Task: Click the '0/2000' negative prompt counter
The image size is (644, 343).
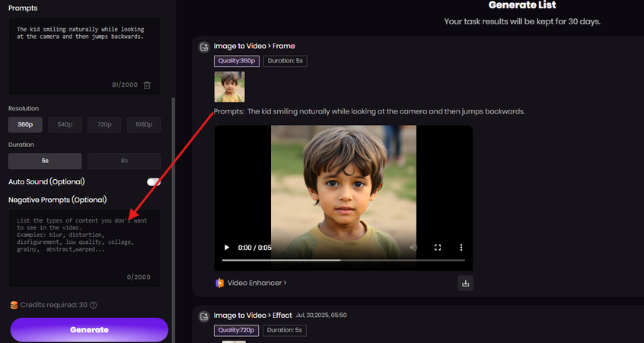Action: [139, 277]
